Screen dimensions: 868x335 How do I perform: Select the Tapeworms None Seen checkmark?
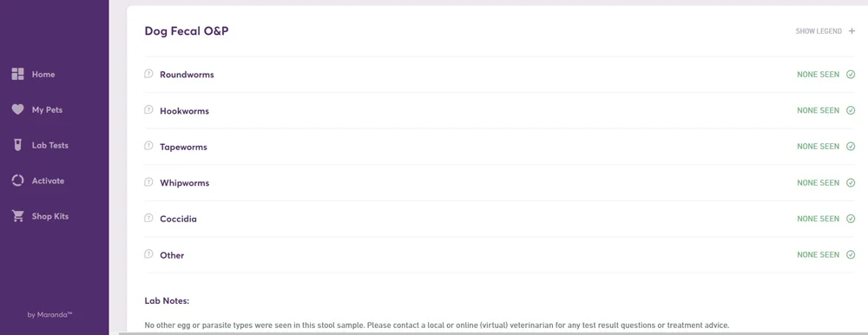point(851,146)
